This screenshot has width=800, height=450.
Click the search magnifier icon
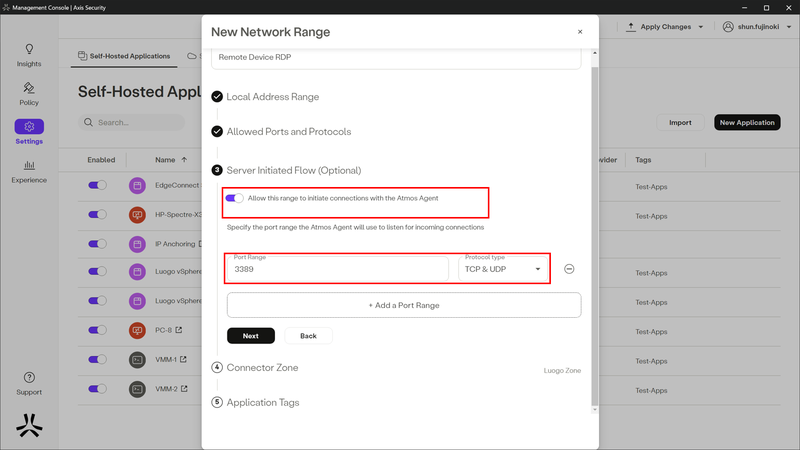coord(88,122)
